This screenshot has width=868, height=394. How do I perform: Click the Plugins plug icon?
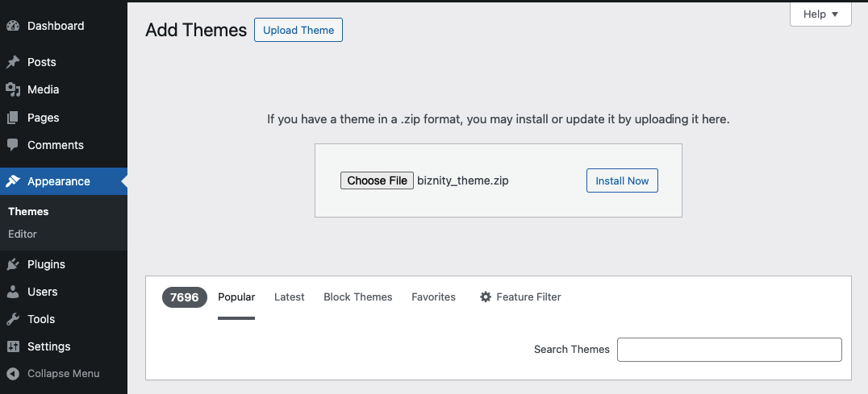[13, 264]
